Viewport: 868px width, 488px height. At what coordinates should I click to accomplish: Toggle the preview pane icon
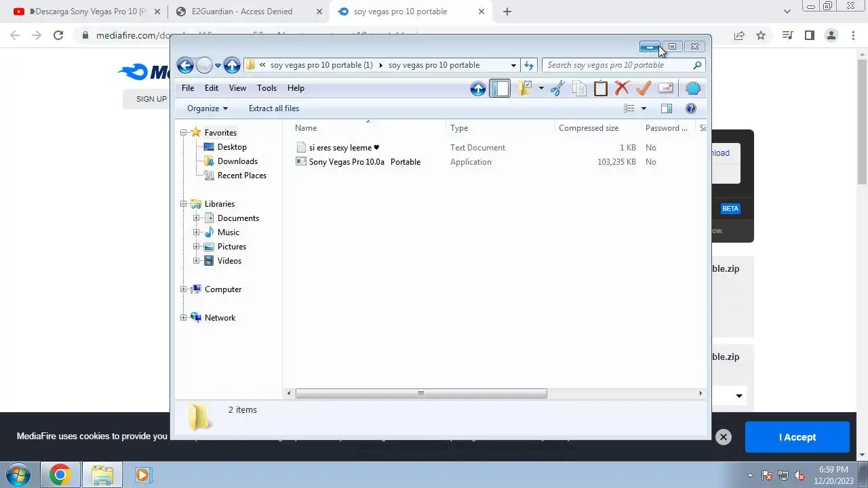click(x=667, y=108)
